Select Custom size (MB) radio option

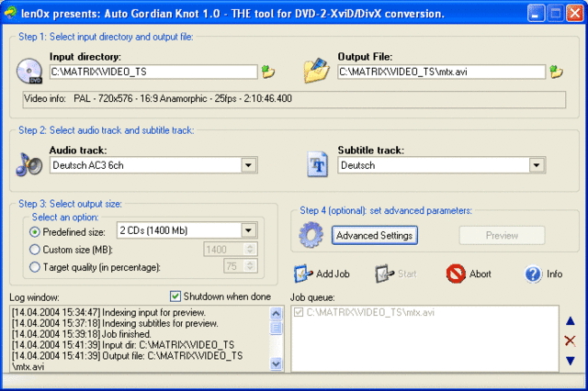[35, 250]
